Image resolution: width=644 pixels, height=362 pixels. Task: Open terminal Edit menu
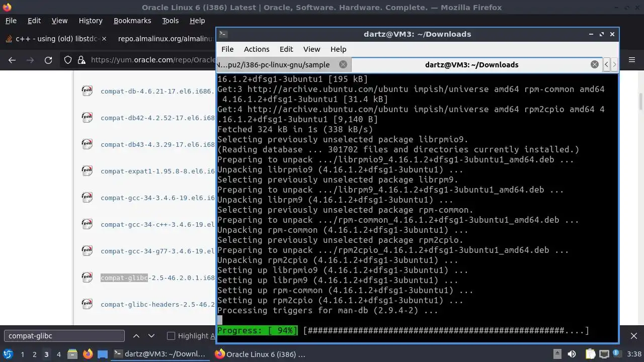tap(286, 49)
